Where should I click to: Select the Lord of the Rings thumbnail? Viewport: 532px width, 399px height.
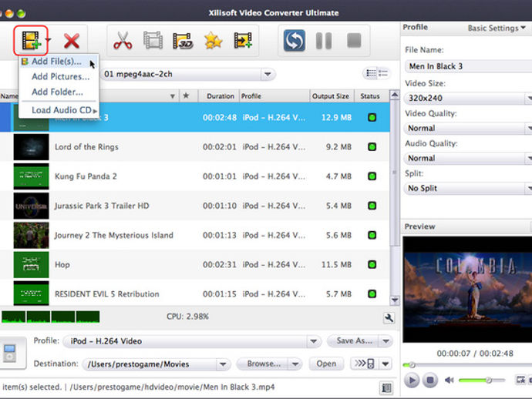click(31, 147)
